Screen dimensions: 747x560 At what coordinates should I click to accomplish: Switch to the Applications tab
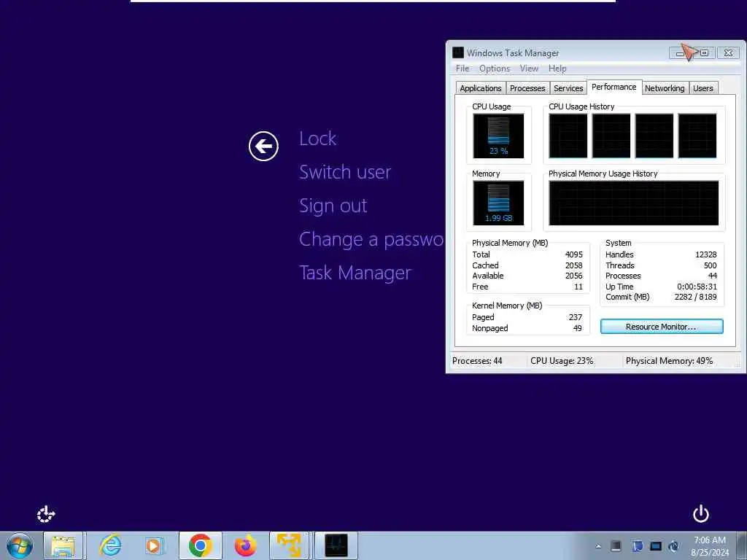[480, 88]
